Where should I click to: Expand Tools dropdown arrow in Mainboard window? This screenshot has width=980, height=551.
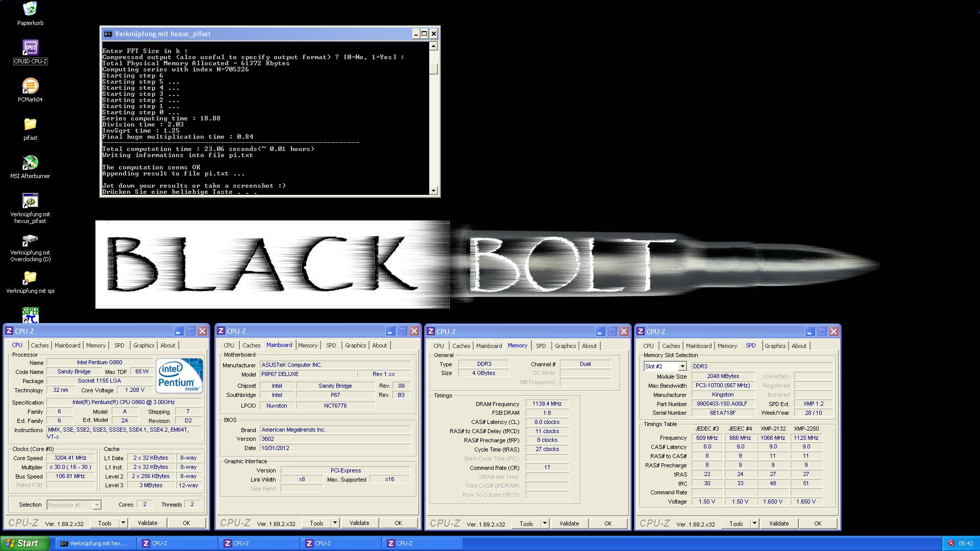tap(335, 523)
